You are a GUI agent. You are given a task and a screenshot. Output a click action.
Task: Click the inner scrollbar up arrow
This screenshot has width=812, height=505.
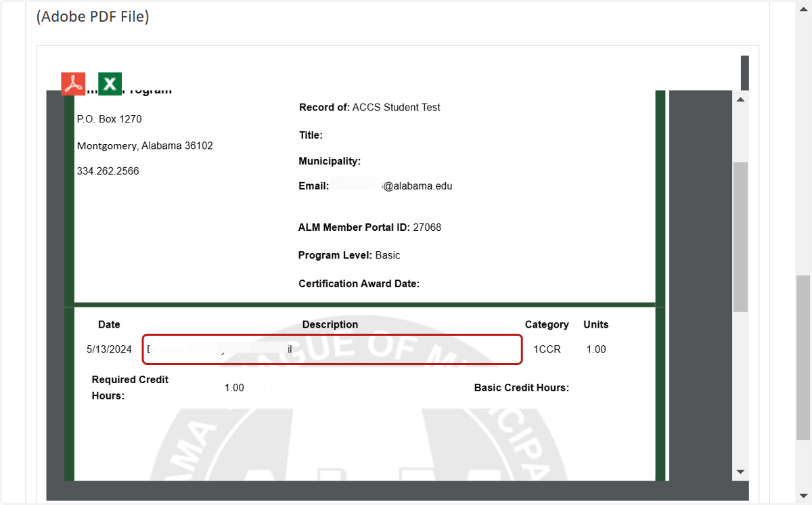pyautogui.click(x=740, y=100)
